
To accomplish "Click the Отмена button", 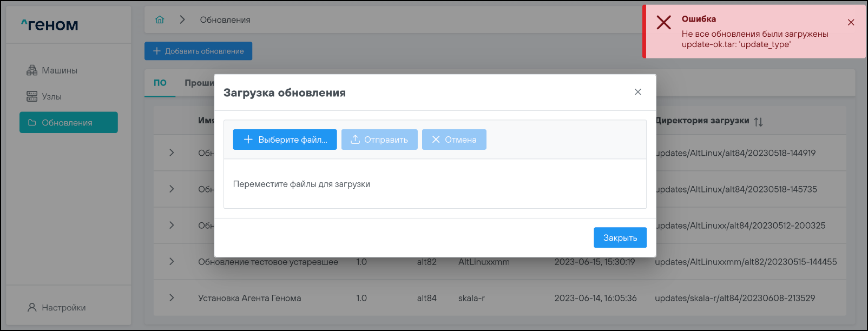I will pyautogui.click(x=454, y=140).
